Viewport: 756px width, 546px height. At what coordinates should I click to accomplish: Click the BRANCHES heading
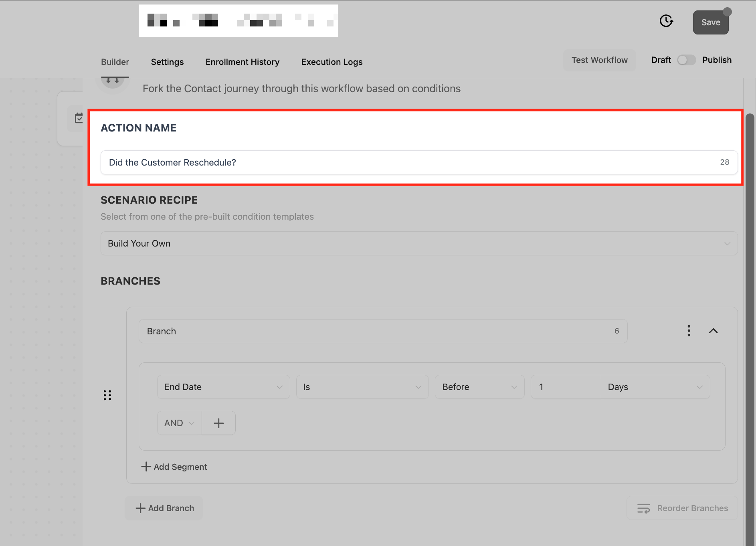130,281
